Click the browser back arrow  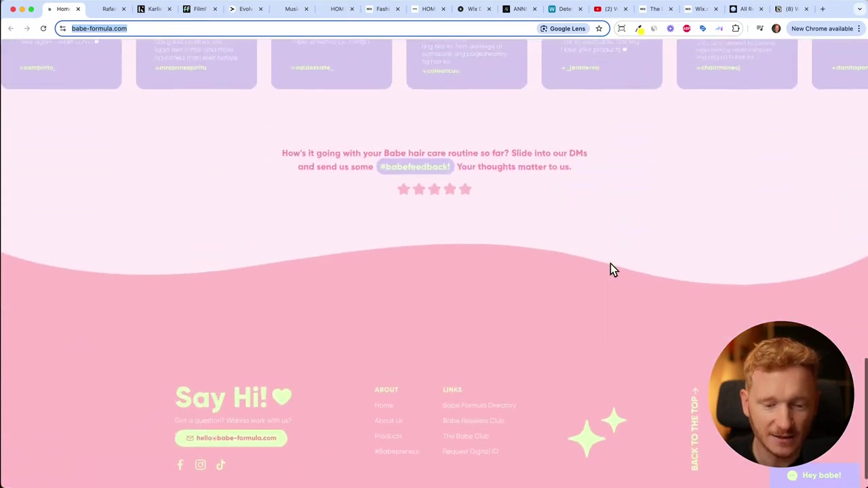11,28
